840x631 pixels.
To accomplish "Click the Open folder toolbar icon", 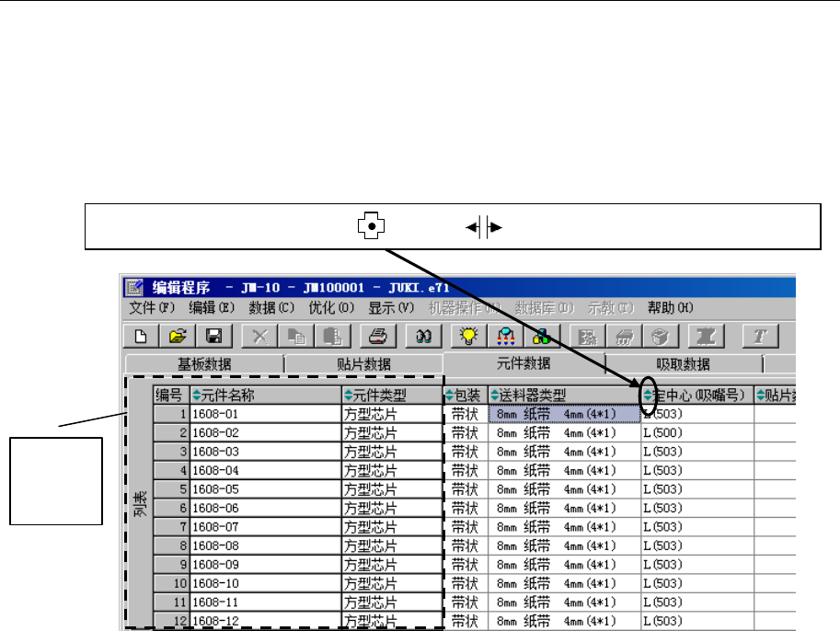I will point(178,337).
